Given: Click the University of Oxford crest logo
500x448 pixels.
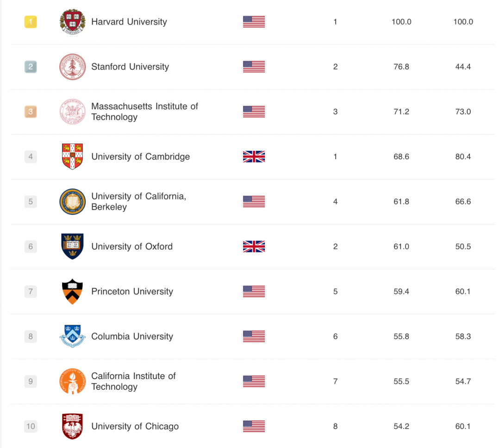Looking at the screenshot, I should pos(73,246).
